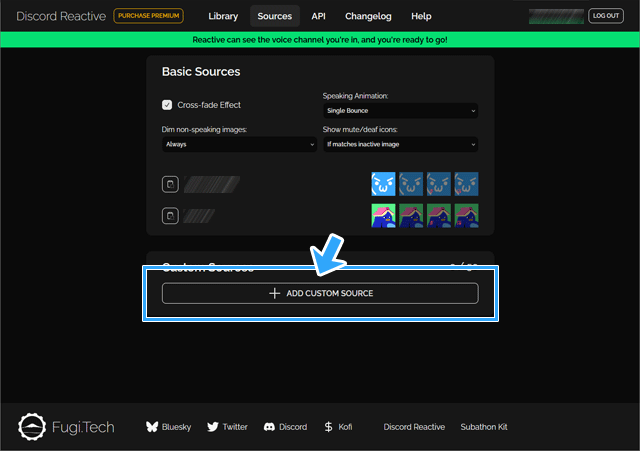This screenshot has height=451, width=640.
Task: Select the third cat face thumbnail, first with a red mark
Action: [439, 184]
